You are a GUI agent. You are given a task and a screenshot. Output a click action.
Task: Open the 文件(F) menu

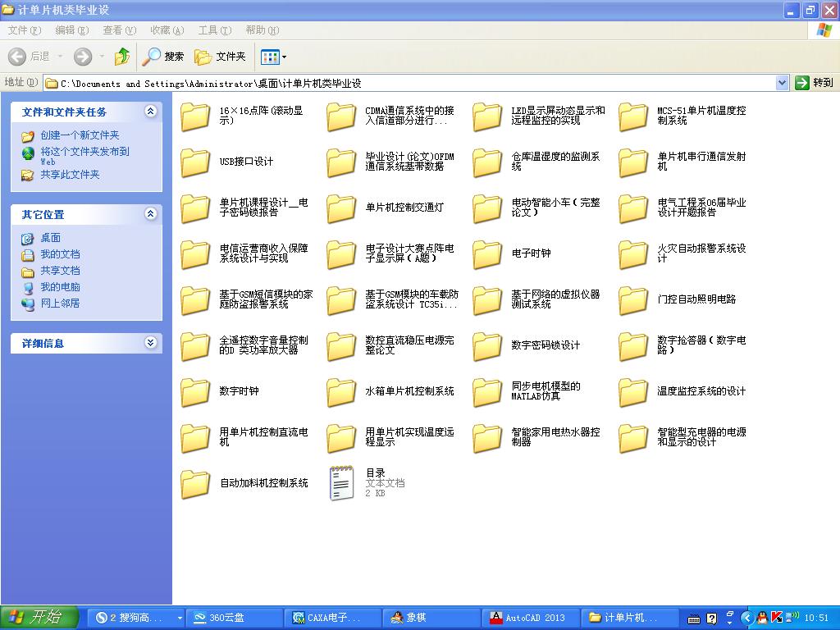pos(23,30)
